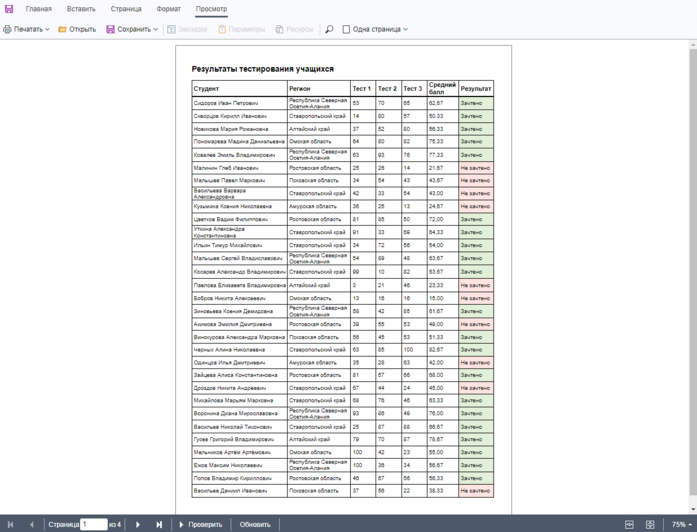Open the Формат tab
This screenshot has width=697, height=532.
tap(169, 8)
